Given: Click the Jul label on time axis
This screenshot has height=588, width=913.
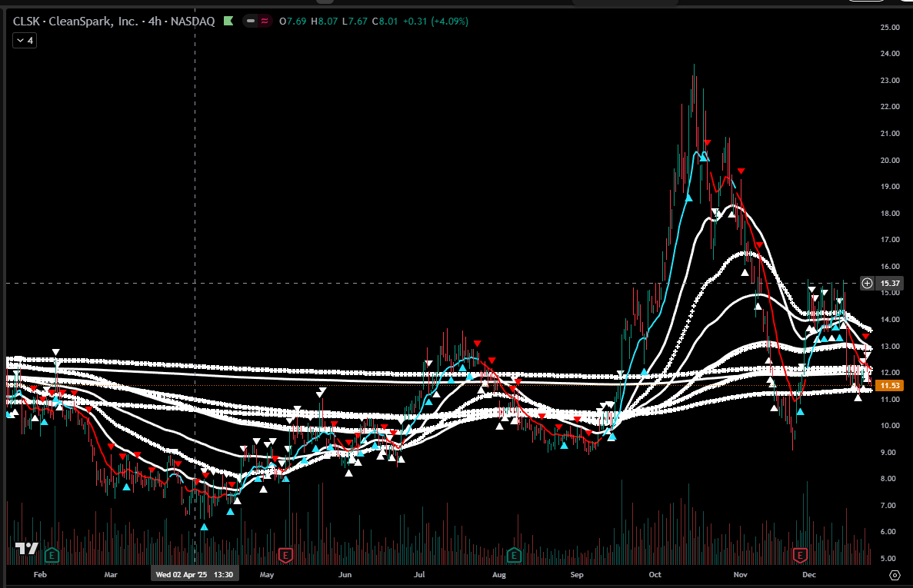Looking at the screenshot, I should tap(419, 575).
